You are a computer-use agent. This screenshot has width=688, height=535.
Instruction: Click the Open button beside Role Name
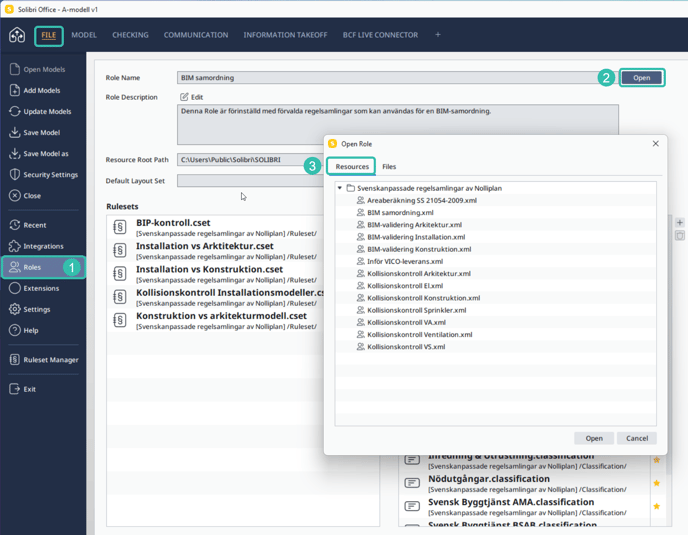(641, 78)
